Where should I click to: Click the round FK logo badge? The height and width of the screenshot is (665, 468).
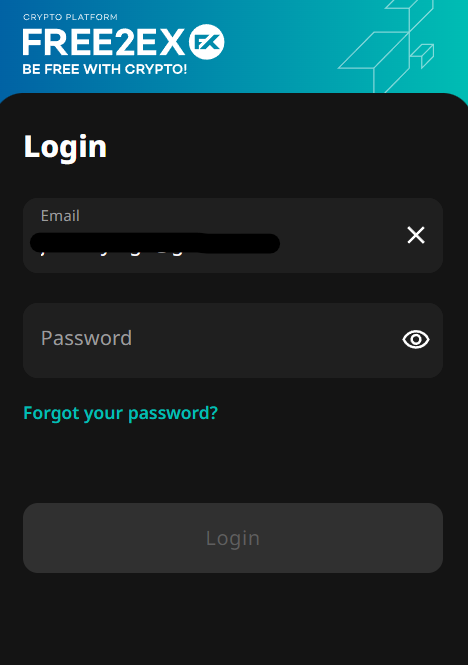(x=207, y=42)
